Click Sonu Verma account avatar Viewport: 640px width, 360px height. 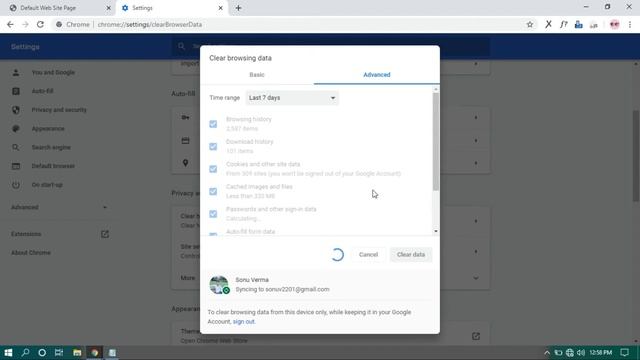tap(219, 285)
